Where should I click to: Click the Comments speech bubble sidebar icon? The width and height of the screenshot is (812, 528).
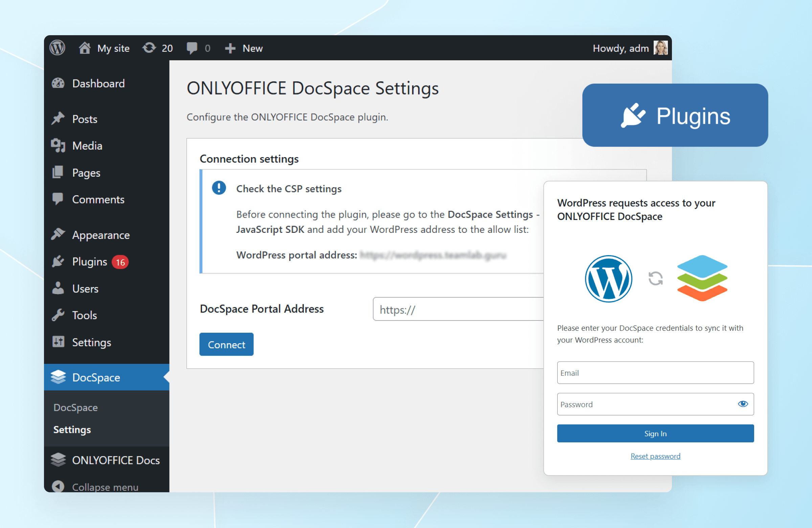(58, 199)
